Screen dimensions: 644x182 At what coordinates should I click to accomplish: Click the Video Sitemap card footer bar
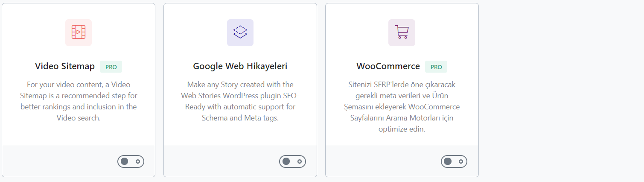[79, 161]
